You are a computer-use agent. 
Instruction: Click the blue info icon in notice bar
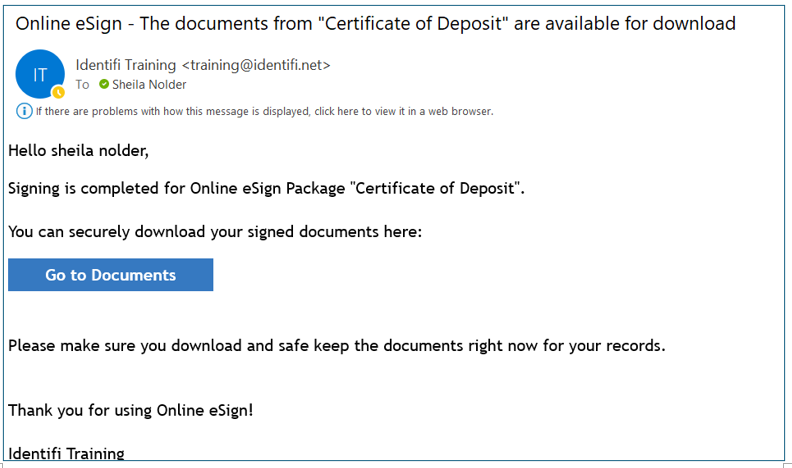click(24, 111)
